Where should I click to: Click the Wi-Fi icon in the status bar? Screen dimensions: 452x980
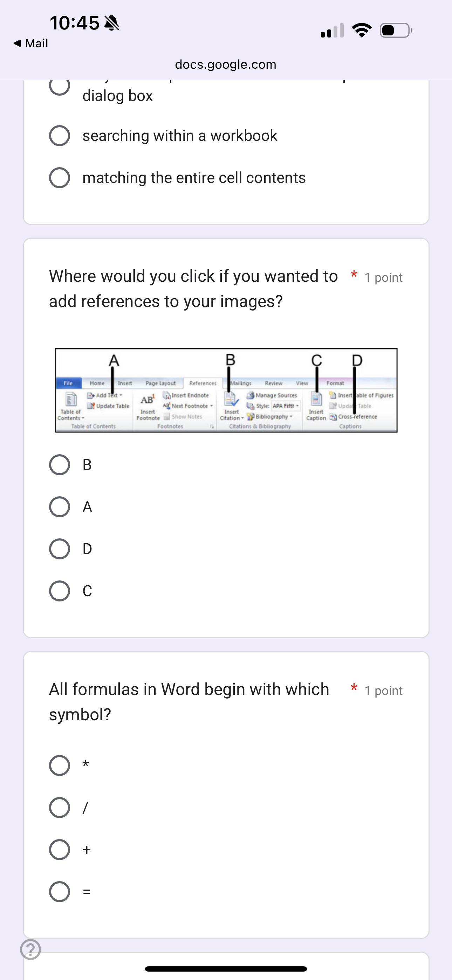(x=362, y=30)
